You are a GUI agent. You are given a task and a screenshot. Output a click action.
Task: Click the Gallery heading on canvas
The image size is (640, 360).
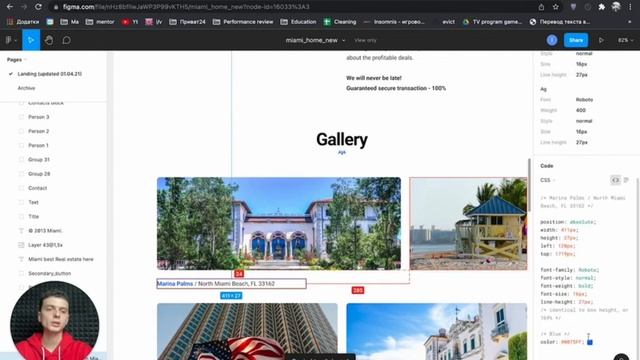[x=342, y=140]
